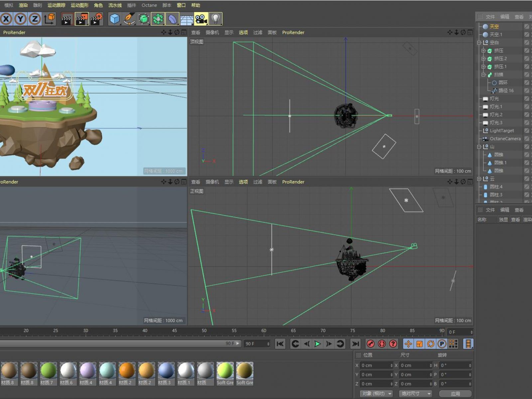Click 文件 in object manager
The height and width of the screenshot is (399, 532).
[x=490, y=17]
